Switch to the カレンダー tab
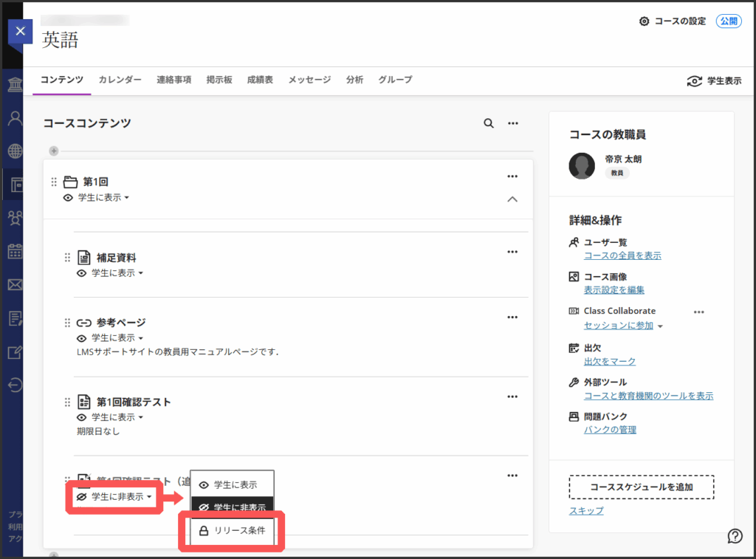756x559 pixels. click(120, 80)
